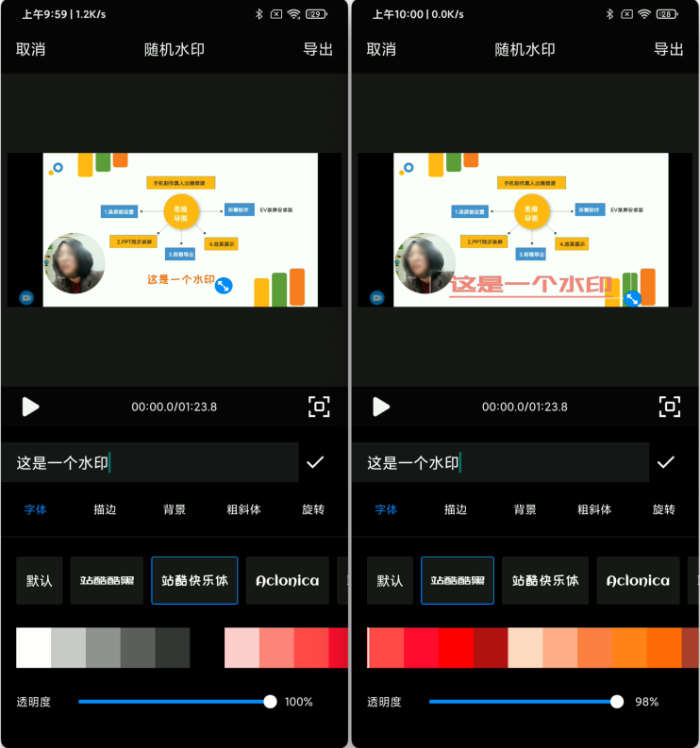
Task: Choose 默认 font in right screen
Action: [390, 580]
